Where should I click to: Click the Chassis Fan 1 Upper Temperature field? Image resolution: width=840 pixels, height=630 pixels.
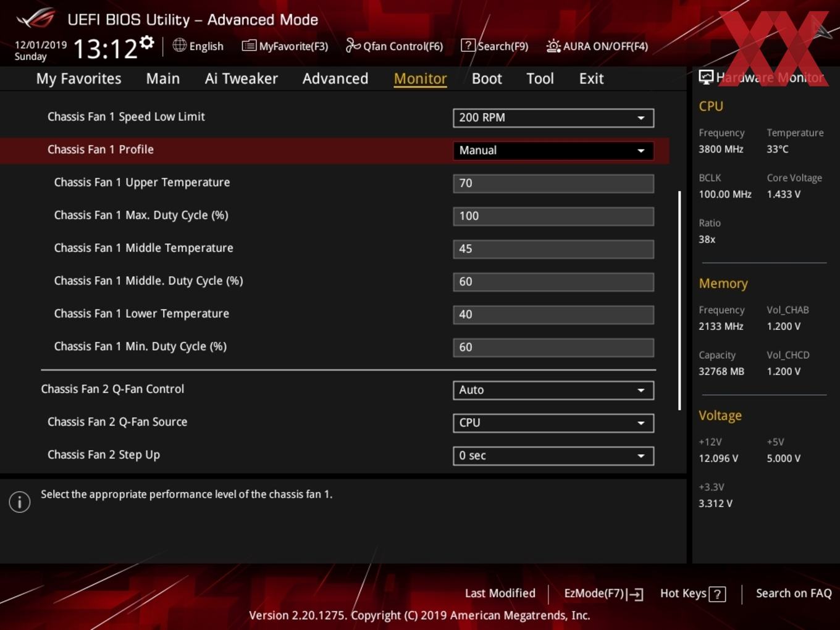[x=553, y=183]
